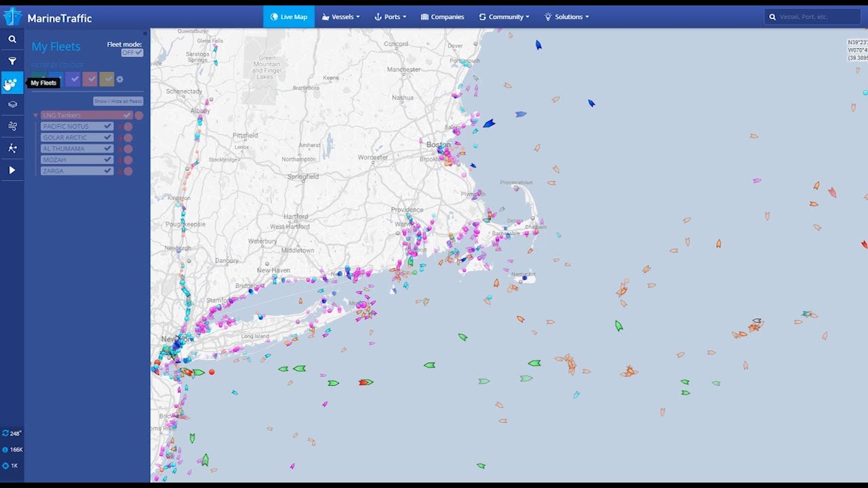Toggle pink colour filter swatch
Viewport: 868px width, 488px height.
90,79
